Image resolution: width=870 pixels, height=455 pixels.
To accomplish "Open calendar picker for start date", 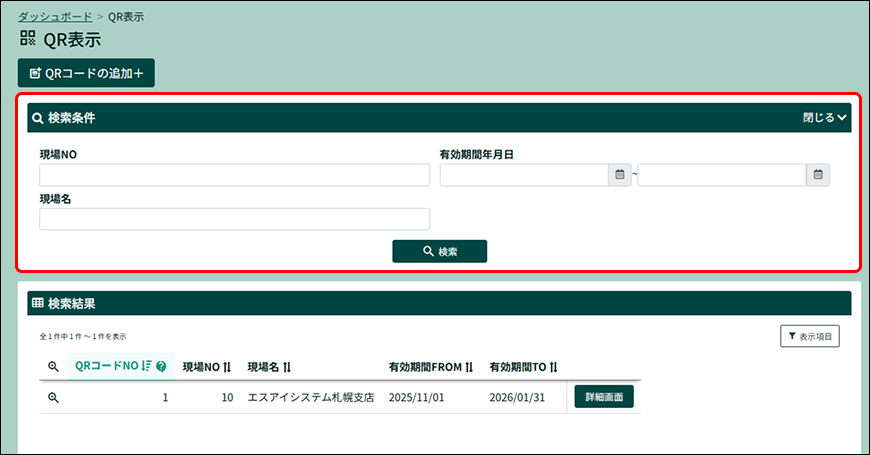I will (x=620, y=175).
